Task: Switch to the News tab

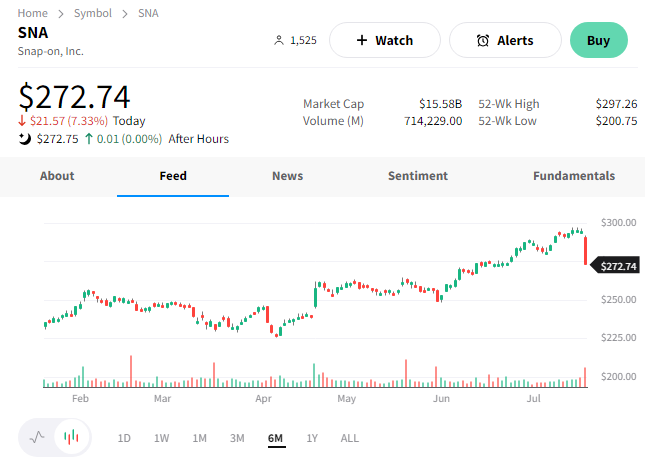Action: point(287,176)
